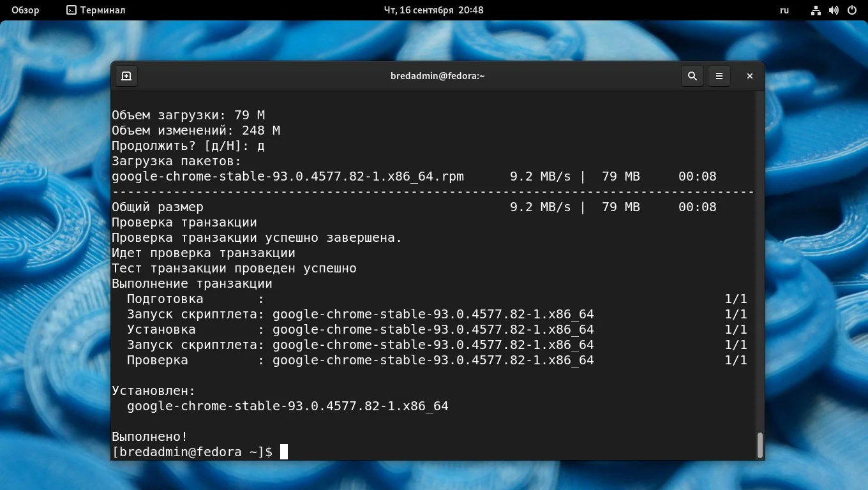Click the "Идет проверка транзакции" line

pos(204,253)
